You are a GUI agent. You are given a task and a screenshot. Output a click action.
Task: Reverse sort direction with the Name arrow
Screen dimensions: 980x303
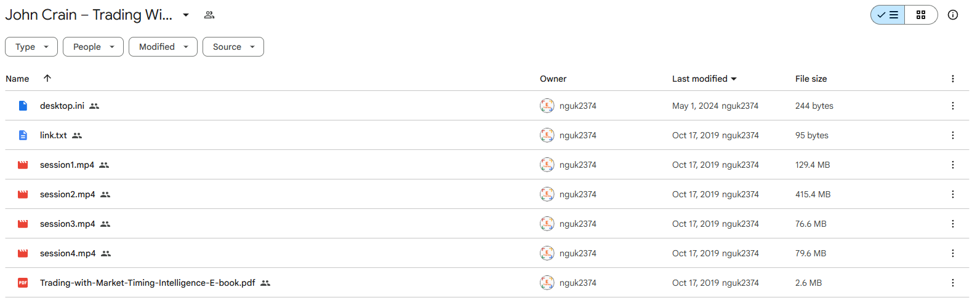tap(47, 78)
